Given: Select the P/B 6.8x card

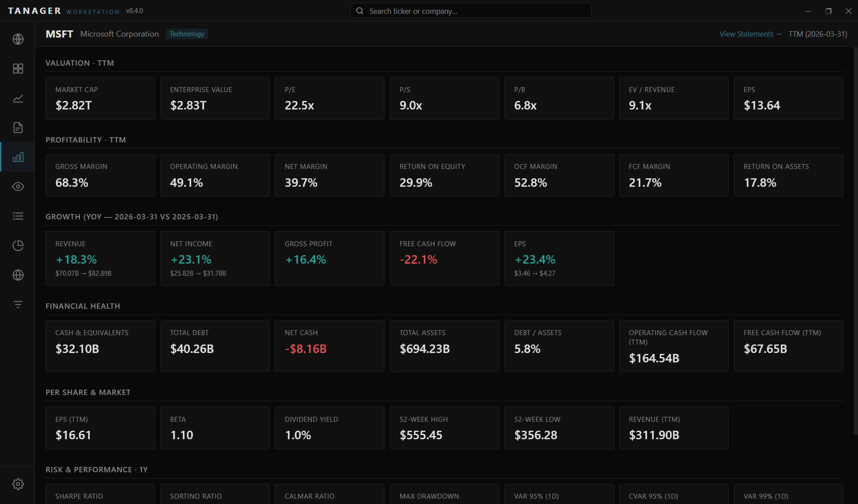Looking at the screenshot, I should [x=559, y=98].
